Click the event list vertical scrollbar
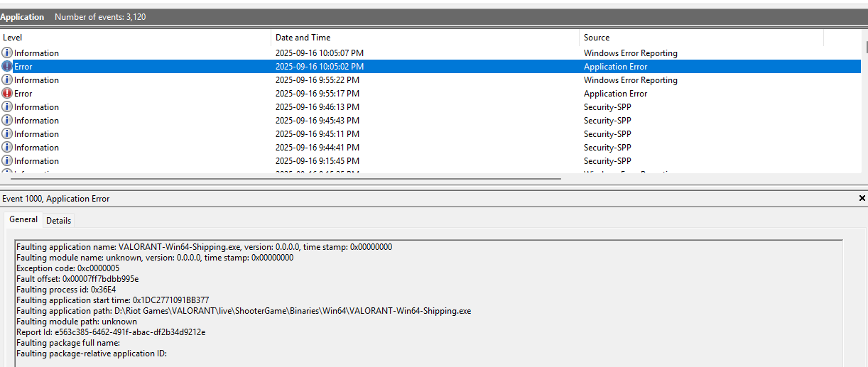This screenshot has height=367, width=868. pyautogui.click(x=867, y=47)
